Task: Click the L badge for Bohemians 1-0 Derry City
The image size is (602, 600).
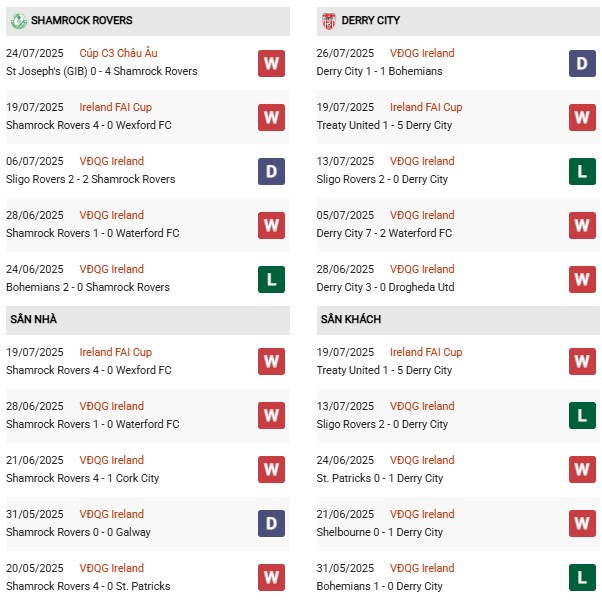Action: [582, 578]
